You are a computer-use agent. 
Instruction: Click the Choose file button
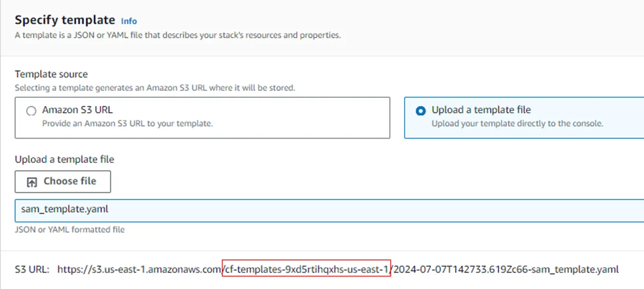point(63,181)
